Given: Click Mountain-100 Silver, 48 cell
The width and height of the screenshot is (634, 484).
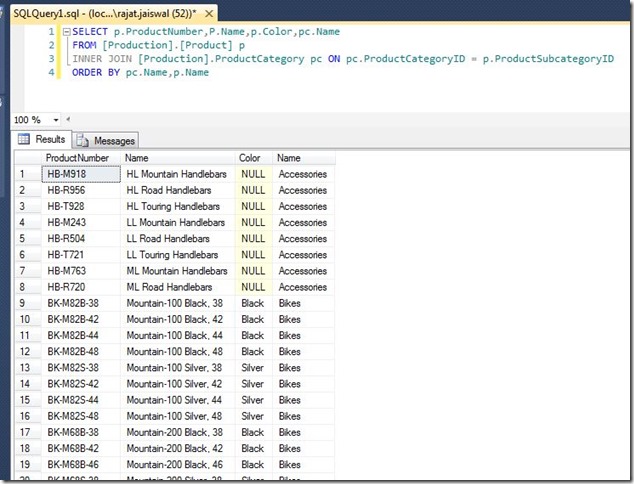Looking at the screenshot, I should [x=178, y=416].
